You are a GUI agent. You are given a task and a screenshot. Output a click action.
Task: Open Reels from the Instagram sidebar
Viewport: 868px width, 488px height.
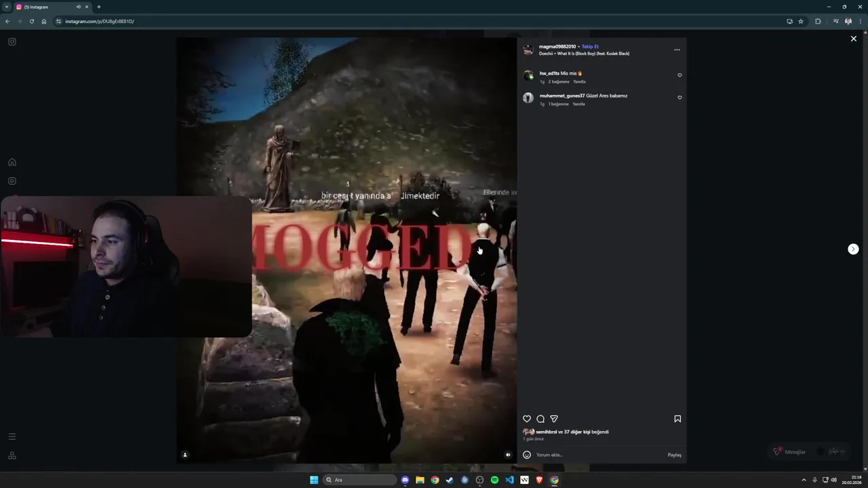pyautogui.click(x=12, y=181)
